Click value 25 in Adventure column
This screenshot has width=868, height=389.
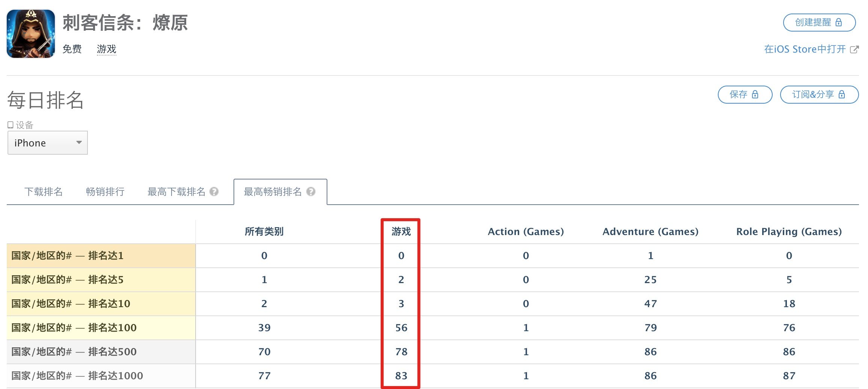[x=651, y=280]
